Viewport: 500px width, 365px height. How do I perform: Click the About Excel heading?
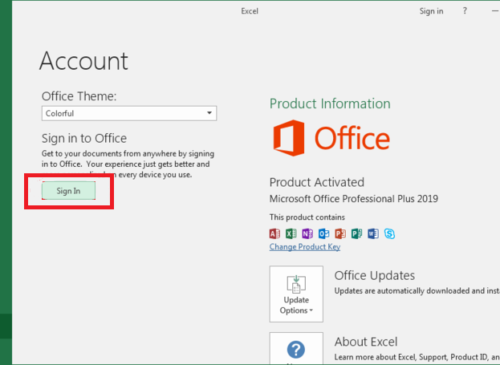pyautogui.click(x=366, y=342)
